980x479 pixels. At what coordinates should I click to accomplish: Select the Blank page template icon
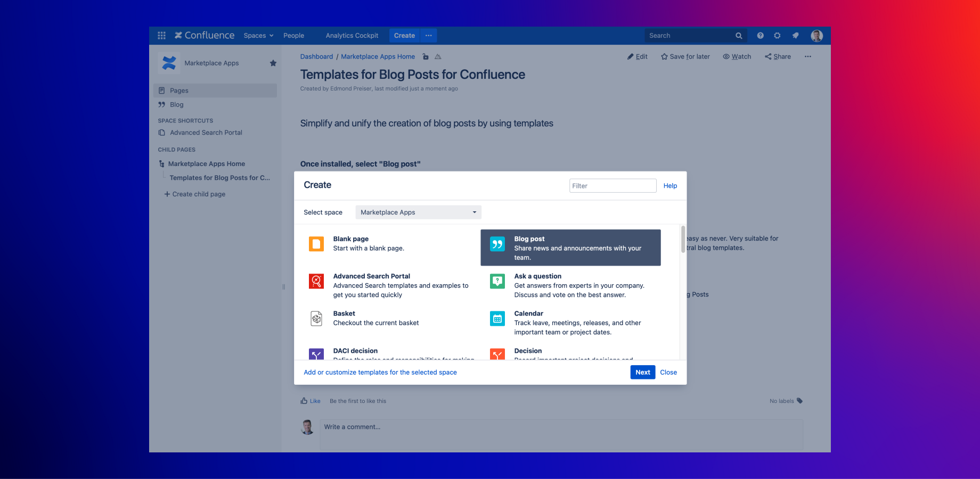coord(316,244)
